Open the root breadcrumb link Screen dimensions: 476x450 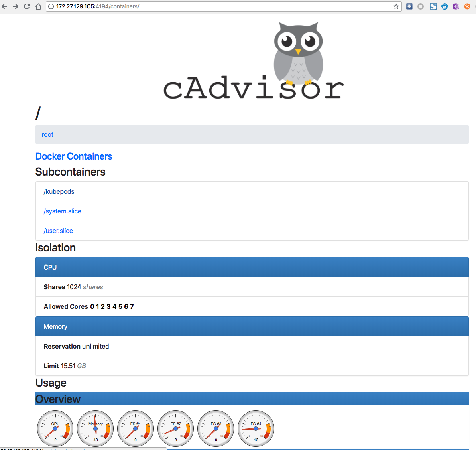pos(47,134)
